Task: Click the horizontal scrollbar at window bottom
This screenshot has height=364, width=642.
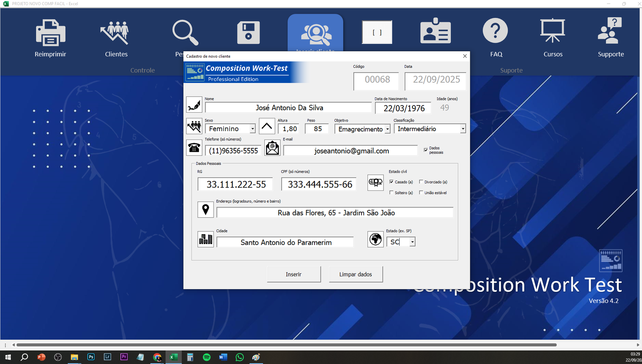Action: 286,345
